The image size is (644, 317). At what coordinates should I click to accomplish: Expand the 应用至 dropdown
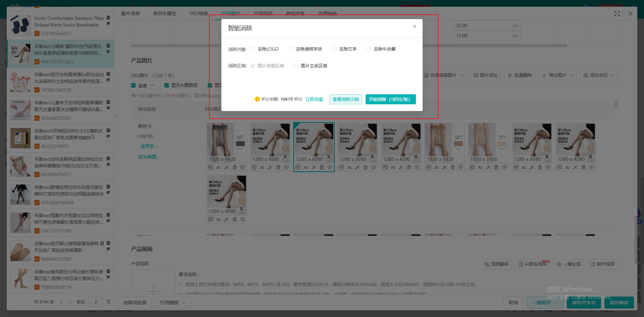tap(149, 146)
